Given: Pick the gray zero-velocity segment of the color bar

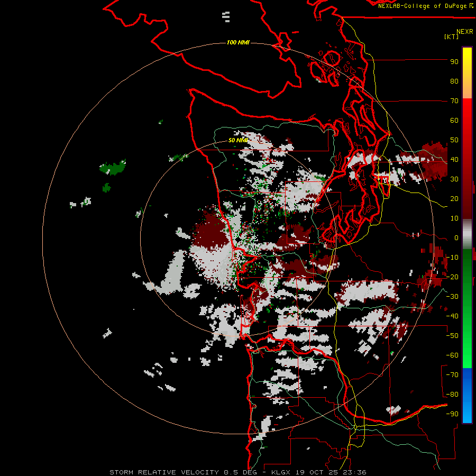Looking at the screenshot, I should click(467, 234).
